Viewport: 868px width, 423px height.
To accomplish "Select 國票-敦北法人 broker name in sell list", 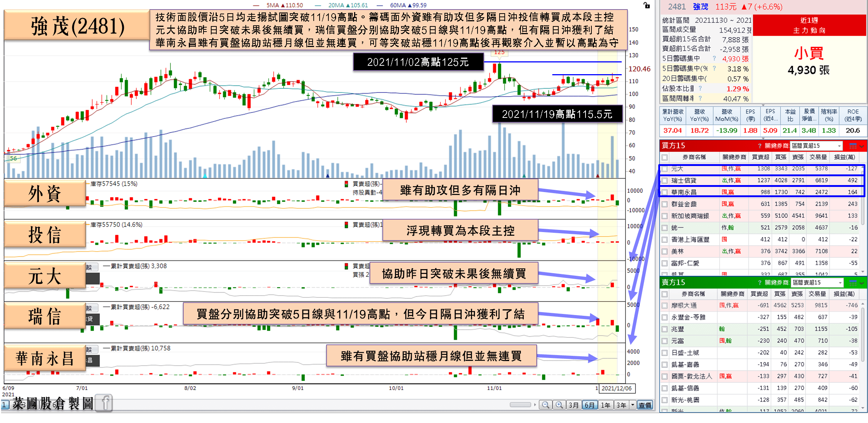I will (691, 376).
